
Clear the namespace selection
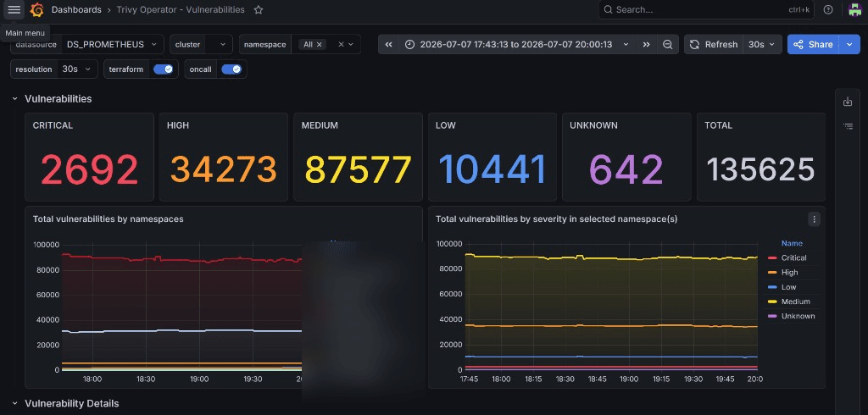[341, 44]
